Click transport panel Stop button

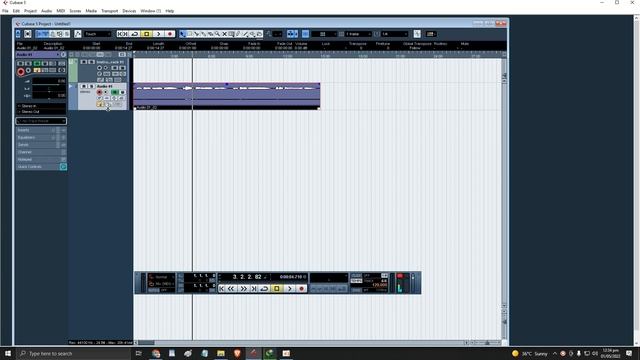point(276,289)
